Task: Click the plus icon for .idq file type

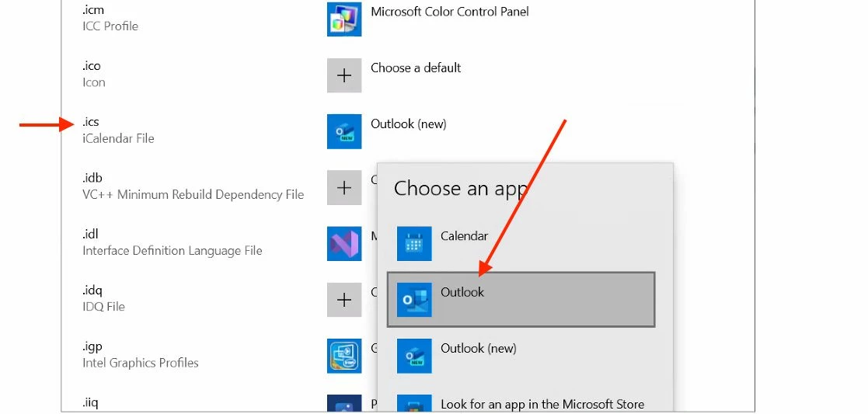Action: (344, 300)
